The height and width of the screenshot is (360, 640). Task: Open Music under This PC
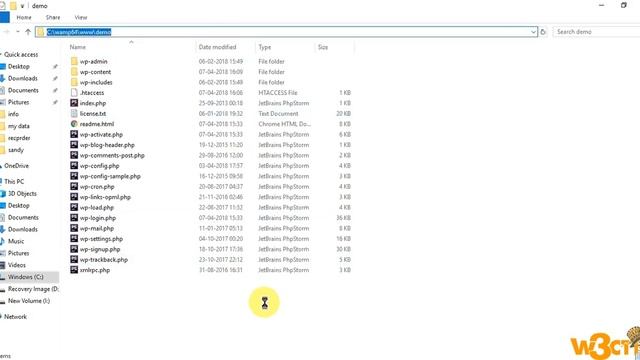pos(16,241)
